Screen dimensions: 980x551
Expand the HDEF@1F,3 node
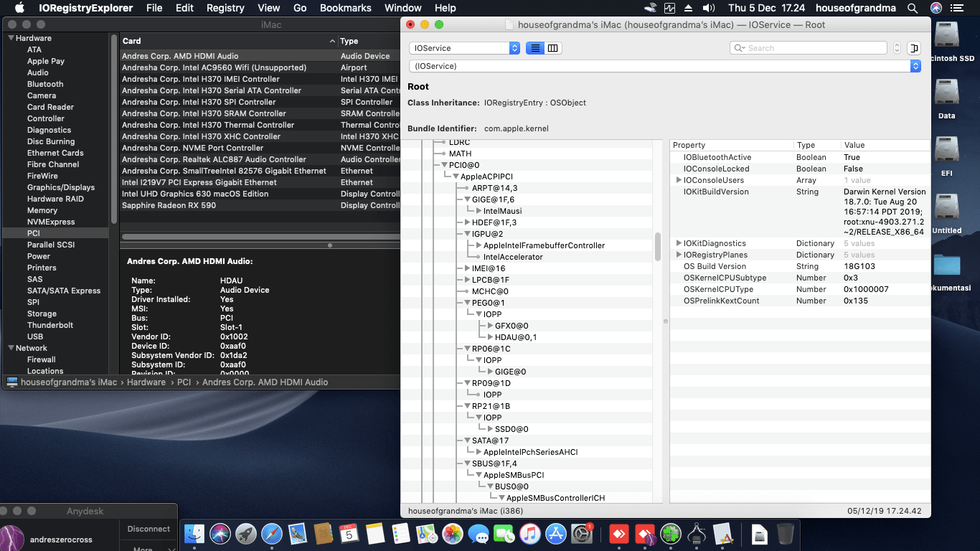(467, 222)
